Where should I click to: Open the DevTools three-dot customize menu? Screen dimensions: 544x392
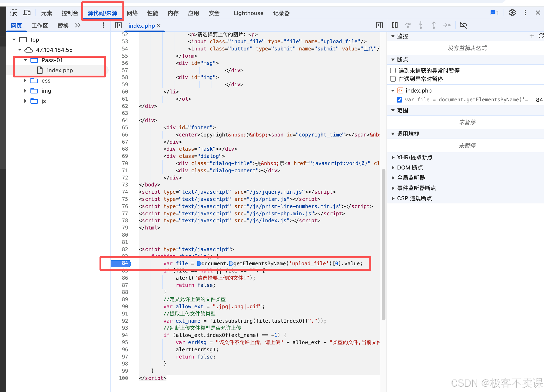[x=525, y=13]
